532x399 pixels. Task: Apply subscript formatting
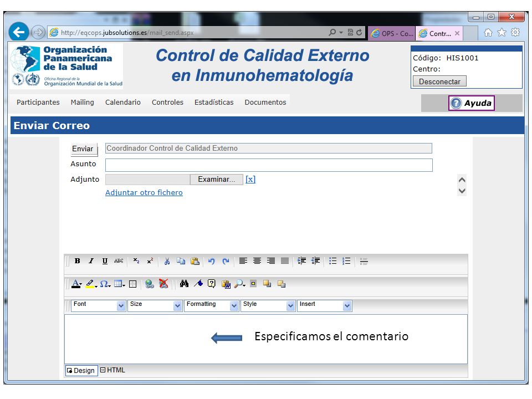(136, 261)
